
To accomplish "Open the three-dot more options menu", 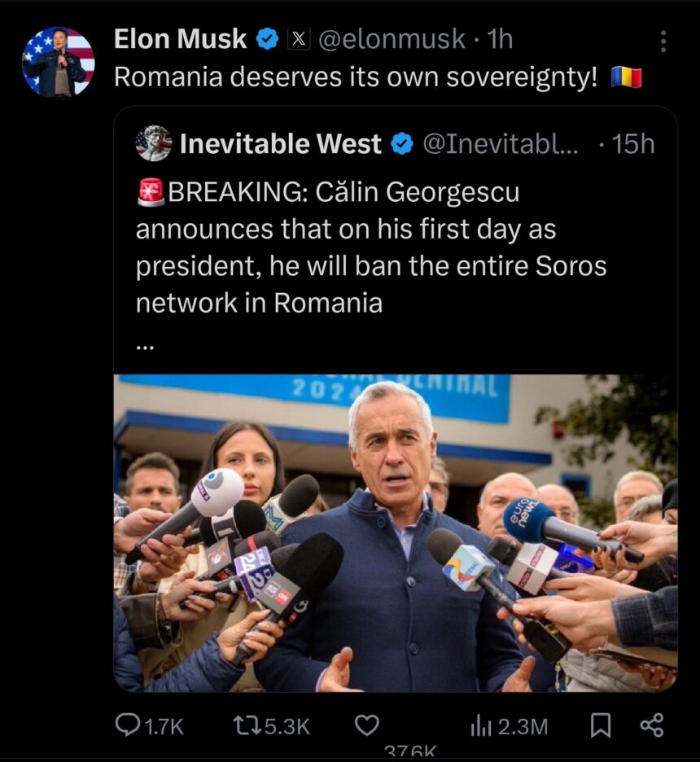I will [663, 42].
